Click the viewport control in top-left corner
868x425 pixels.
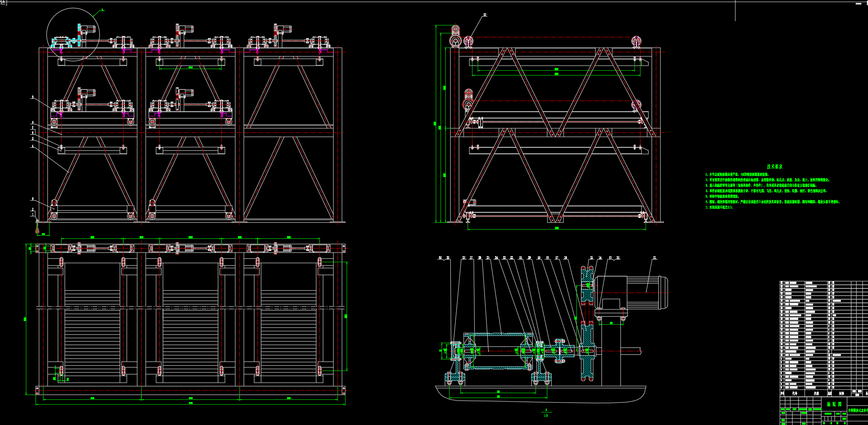[3, 3]
